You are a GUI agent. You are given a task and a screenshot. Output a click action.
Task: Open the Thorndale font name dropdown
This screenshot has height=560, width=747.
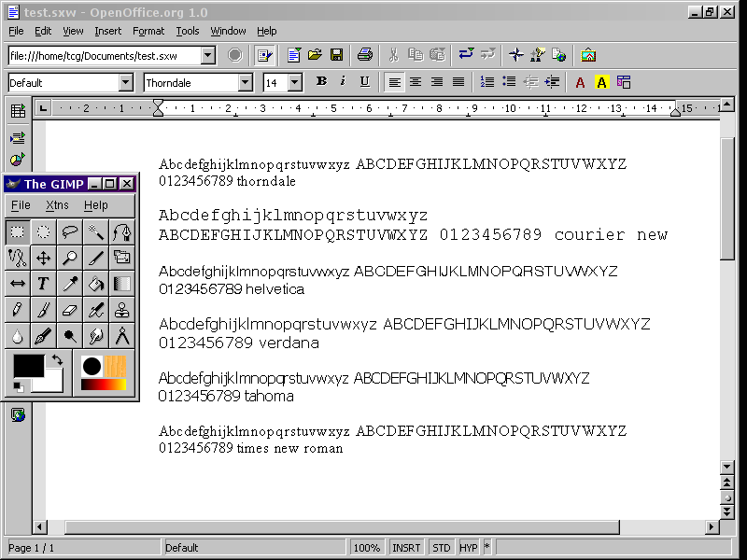coord(245,82)
